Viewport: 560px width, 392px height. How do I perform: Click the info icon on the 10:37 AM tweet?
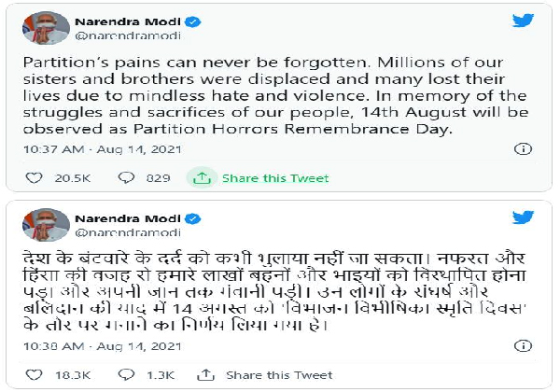click(x=525, y=147)
